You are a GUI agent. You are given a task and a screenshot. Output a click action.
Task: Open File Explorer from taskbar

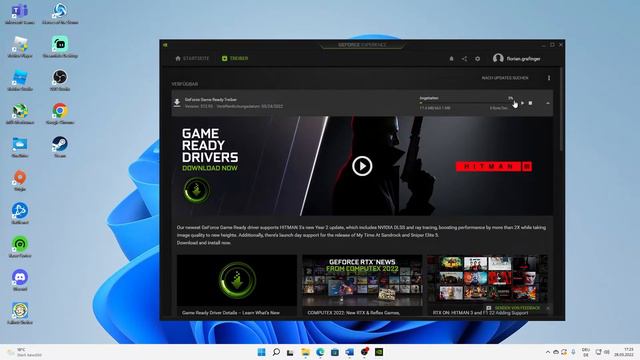point(305,352)
